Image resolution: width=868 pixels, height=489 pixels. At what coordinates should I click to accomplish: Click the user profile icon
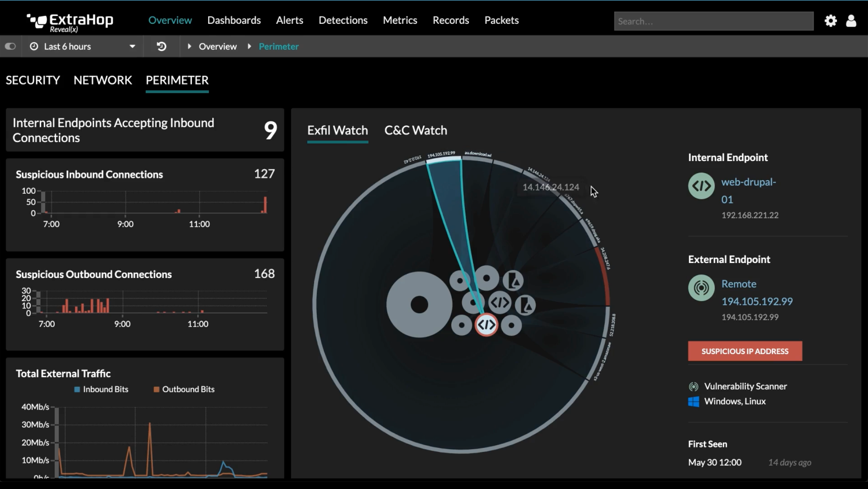[x=851, y=21]
